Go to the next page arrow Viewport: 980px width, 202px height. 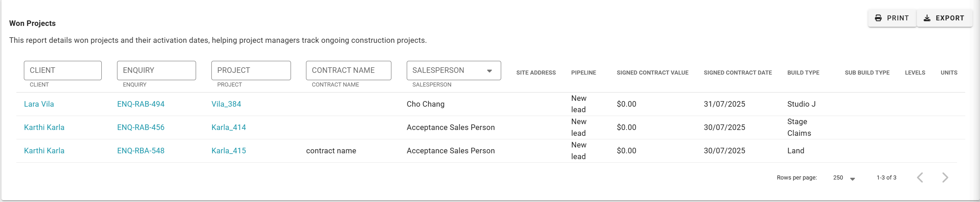pyautogui.click(x=945, y=178)
